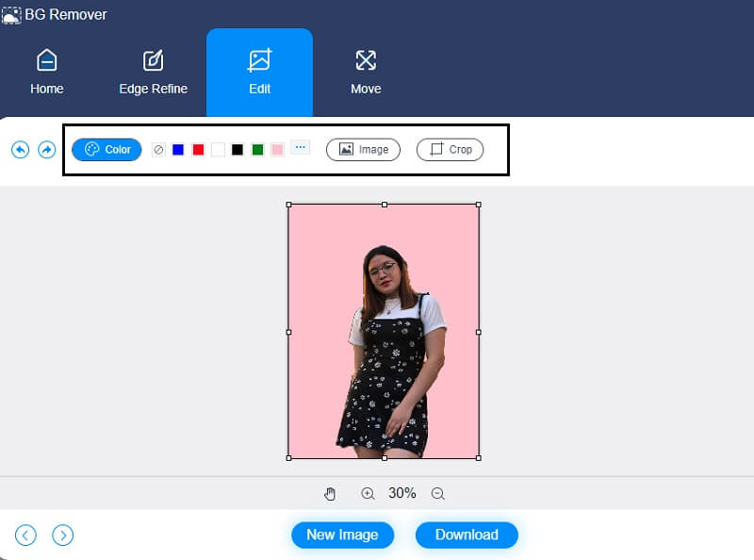Switch background fill to Image mode
Screen dimensions: 754x560
point(363,149)
